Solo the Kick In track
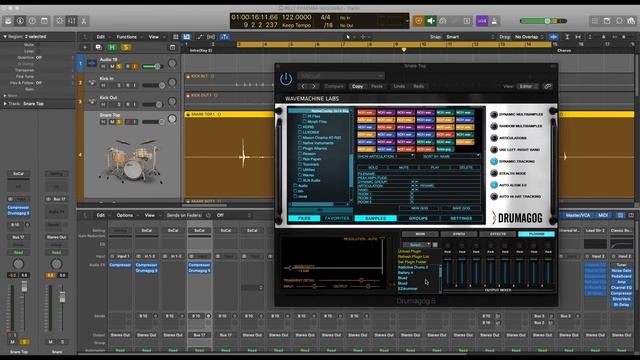The height and width of the screenshot is (360, 640). pyautogui.click(x=119, y=85)
